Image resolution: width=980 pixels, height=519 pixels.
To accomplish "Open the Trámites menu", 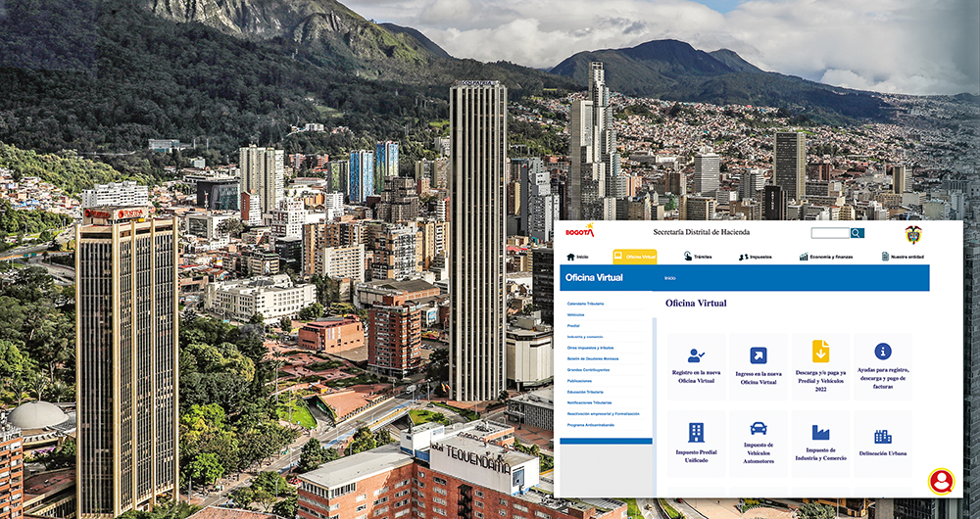I will click(698, 257).
